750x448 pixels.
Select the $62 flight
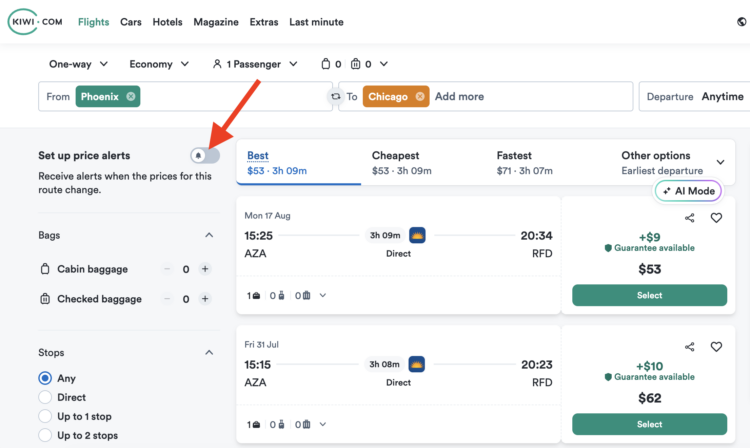pyautogui.click(x=650, y=425)
